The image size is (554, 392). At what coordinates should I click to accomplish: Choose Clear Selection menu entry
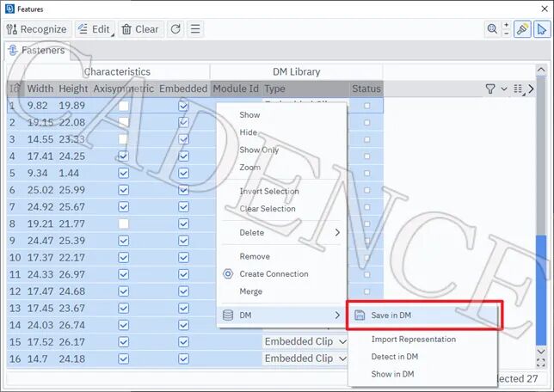click(281, 209)
